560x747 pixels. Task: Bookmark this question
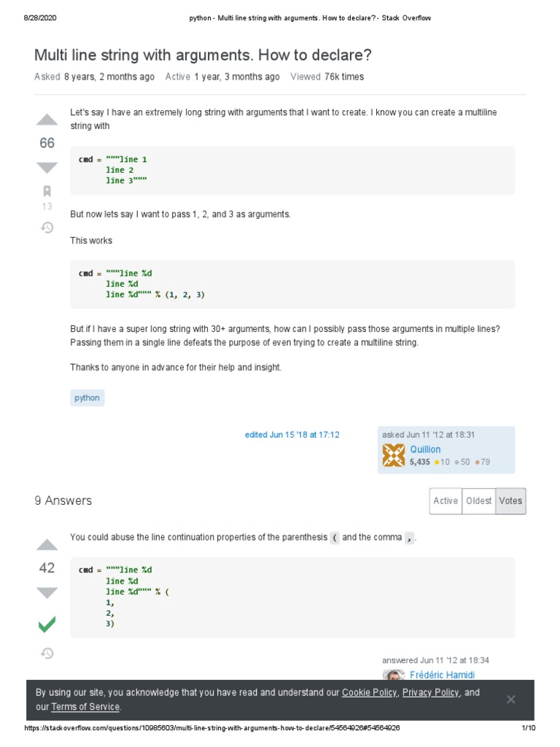pyautogui.click(x=47, y=192)
